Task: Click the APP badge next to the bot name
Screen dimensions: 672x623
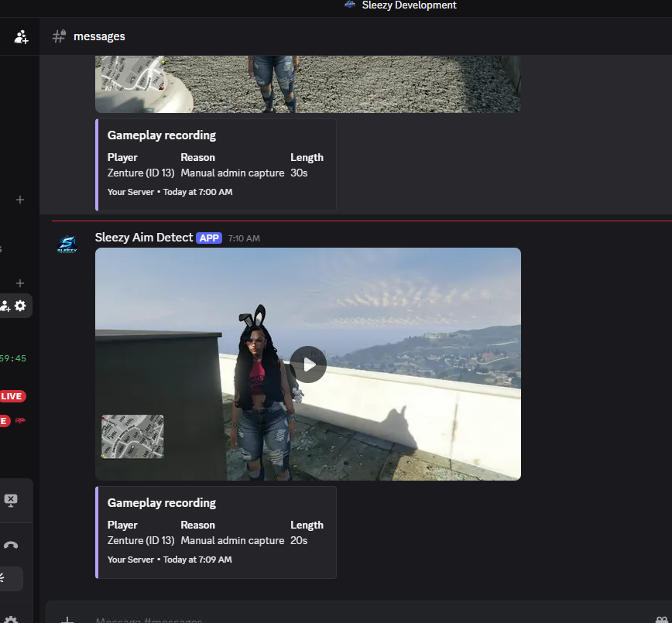Action: (x=209, y=238)
